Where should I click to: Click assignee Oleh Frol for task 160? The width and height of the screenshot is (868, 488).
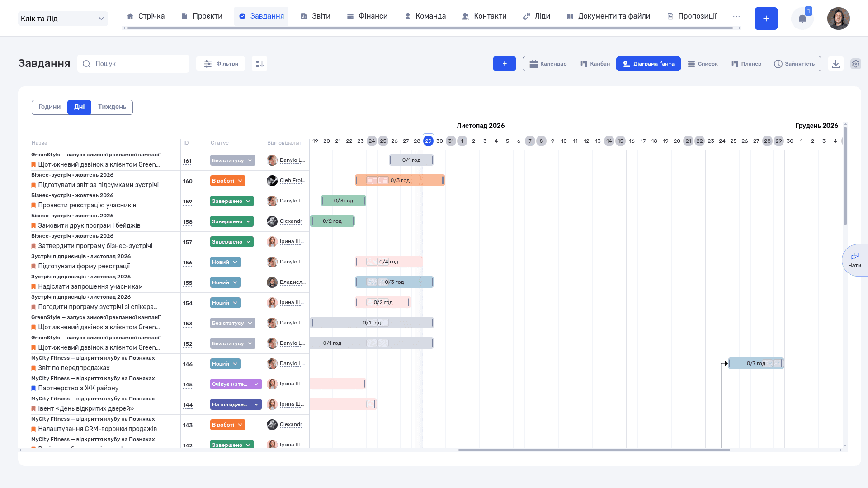(x=292, y=181)
